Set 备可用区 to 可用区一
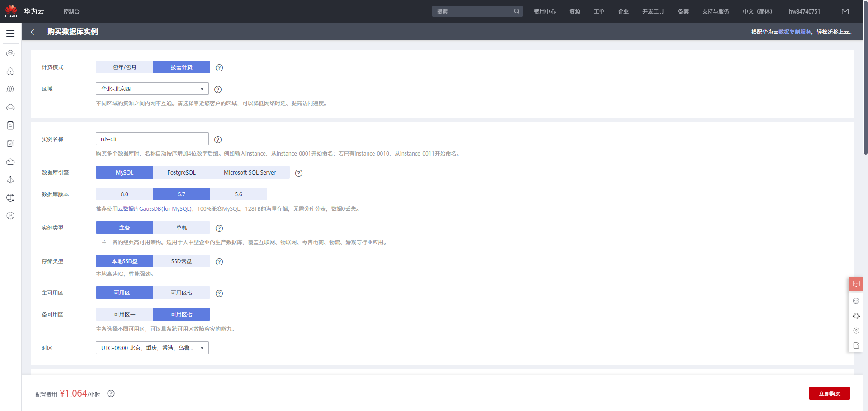The height and width of the screenshot is (411, 868). [124, 314]
